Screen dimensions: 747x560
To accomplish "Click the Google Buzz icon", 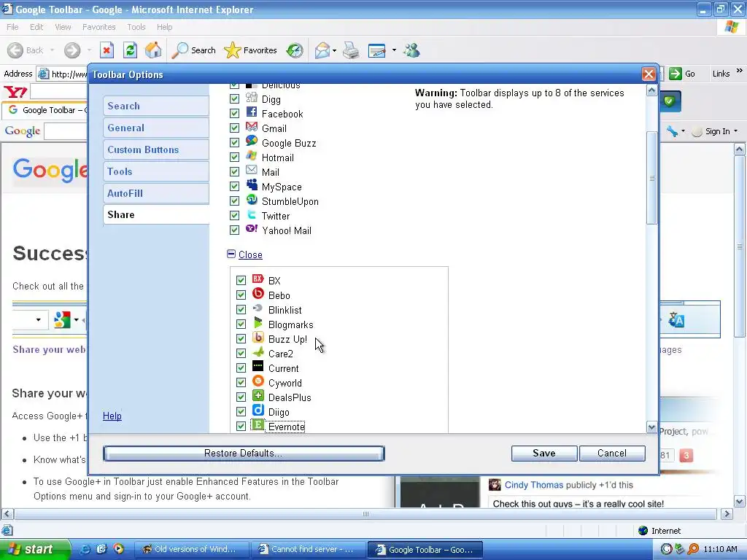I will [x=252, y=141].
